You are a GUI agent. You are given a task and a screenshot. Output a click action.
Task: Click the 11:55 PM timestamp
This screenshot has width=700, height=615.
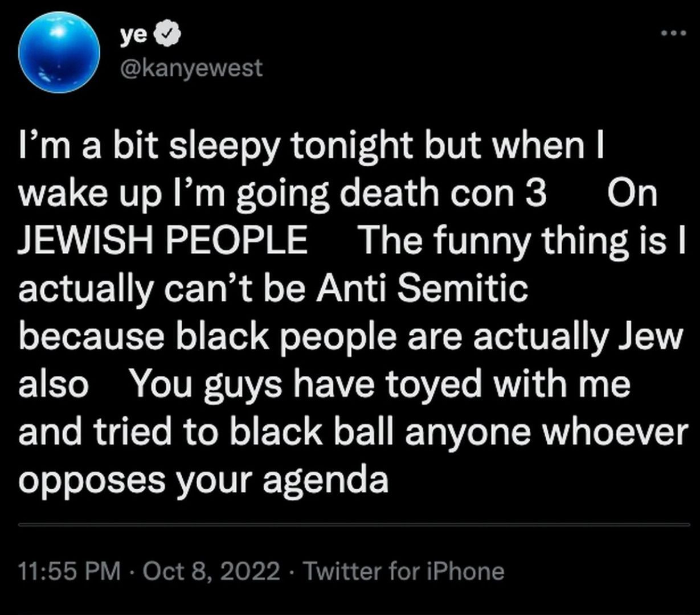[69, 571]
